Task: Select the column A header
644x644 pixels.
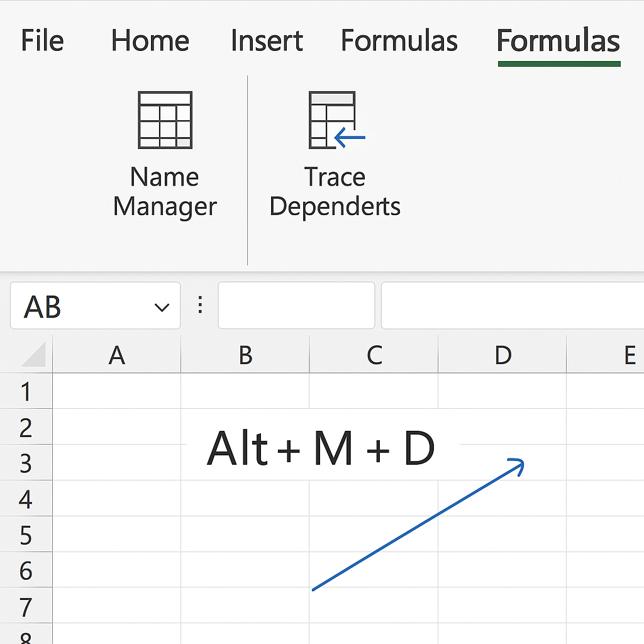Action: [x=117, y=355]
